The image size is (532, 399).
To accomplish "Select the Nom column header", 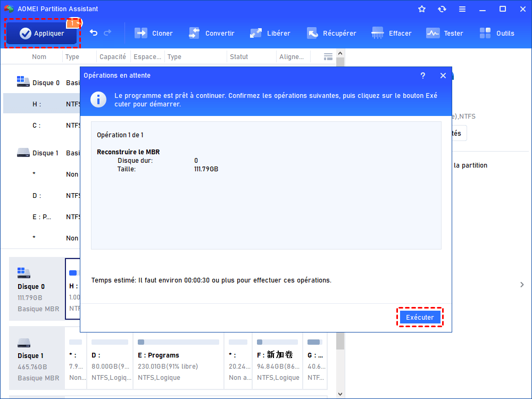I will (39, 57).
